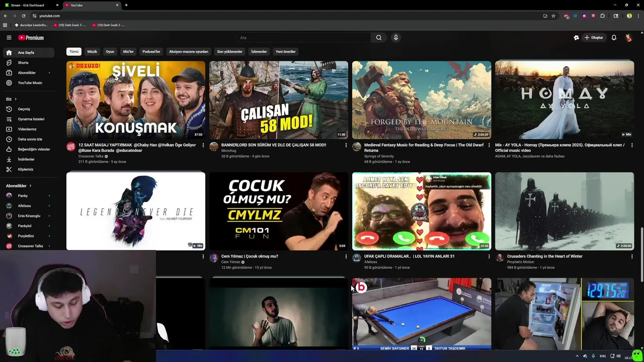644x362 pixels.
Task: Bookmark this page with star icon
Action: tap(553, 16)
